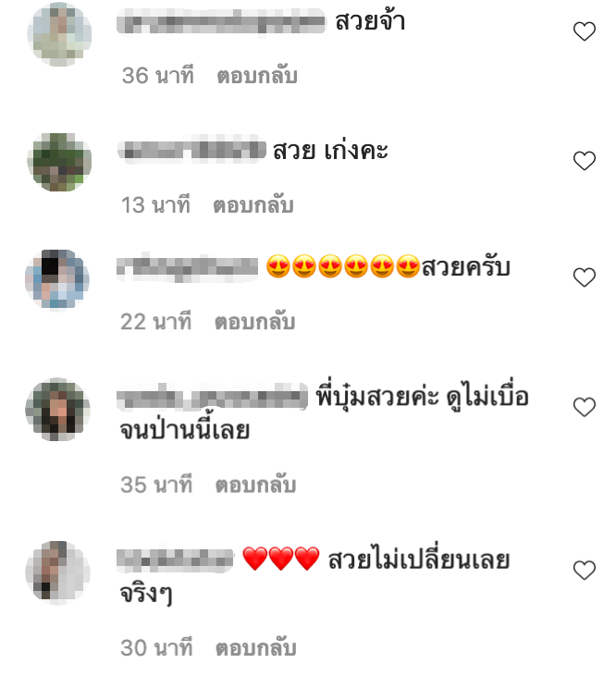Screen dimensions: 616x676
Task: Open username of the "สวยจ้า" commenter
Action: [221, 21]
